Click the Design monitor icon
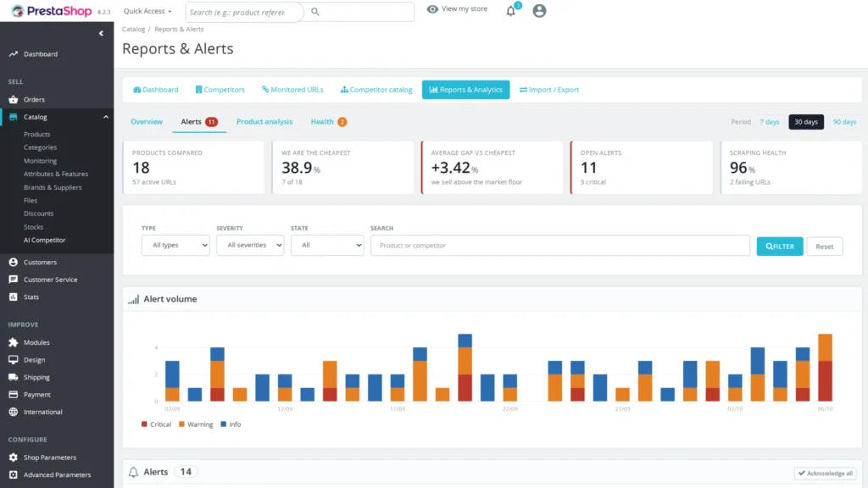The image size is (868, 488). 14,359
